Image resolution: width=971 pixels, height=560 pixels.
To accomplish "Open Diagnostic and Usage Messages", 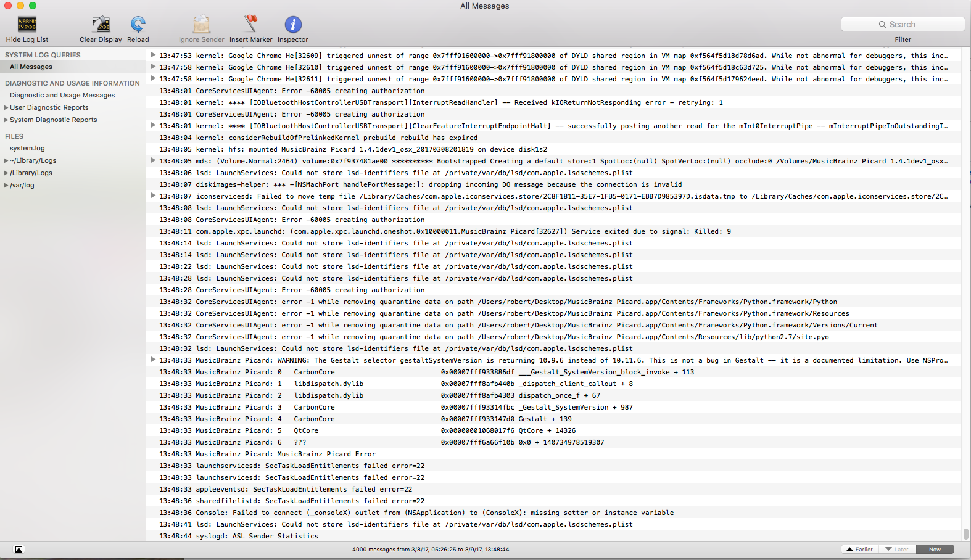I will click(x=62, y=95).
